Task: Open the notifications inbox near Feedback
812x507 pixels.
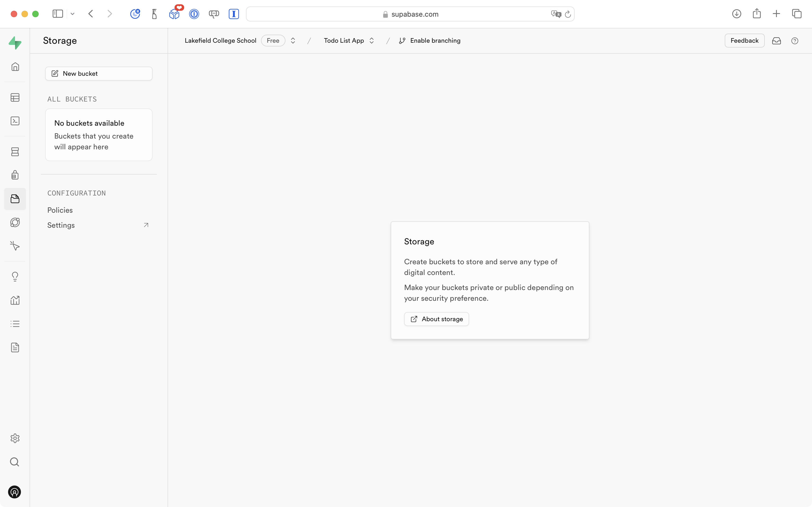Action: click(x=777, y=41)
